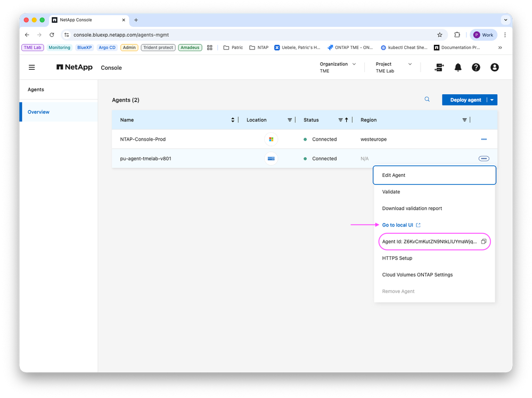Screen dimensions: 532x398
Task: Open user account profile icon
Action: coord(495,67)
